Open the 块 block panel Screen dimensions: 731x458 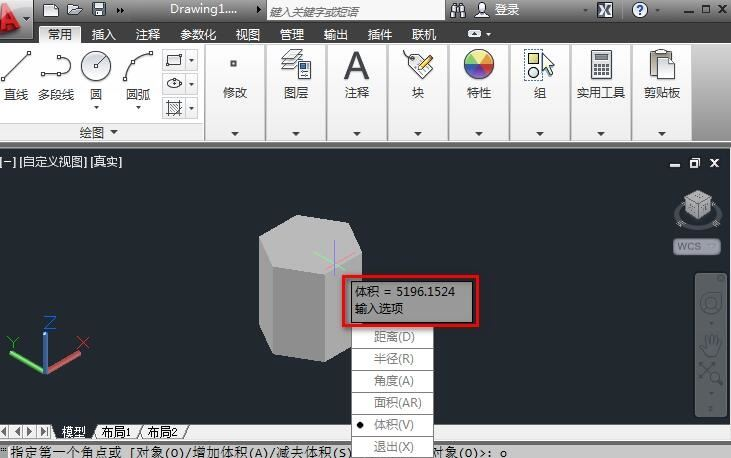[418, 92]
